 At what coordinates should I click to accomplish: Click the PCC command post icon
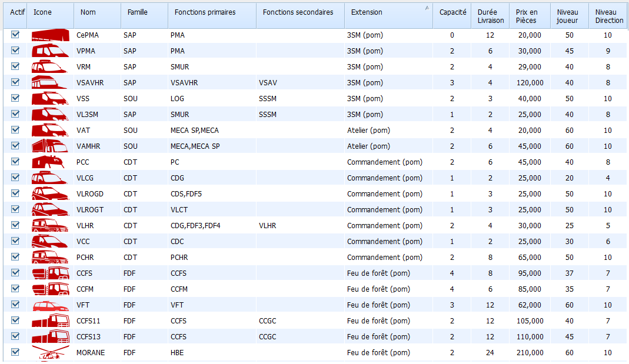tap(50, 162)
